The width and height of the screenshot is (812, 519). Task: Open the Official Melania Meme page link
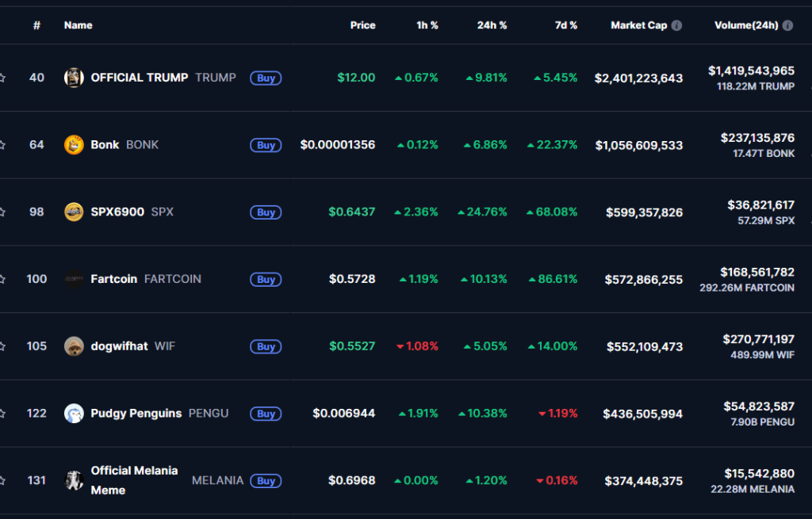(x=134, y=480)
